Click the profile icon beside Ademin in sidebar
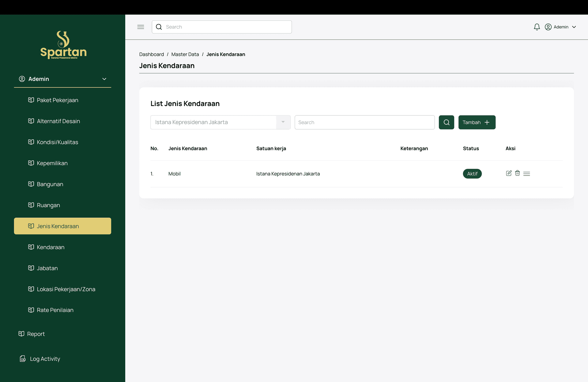The image size is (588, 382). (22, 79)
